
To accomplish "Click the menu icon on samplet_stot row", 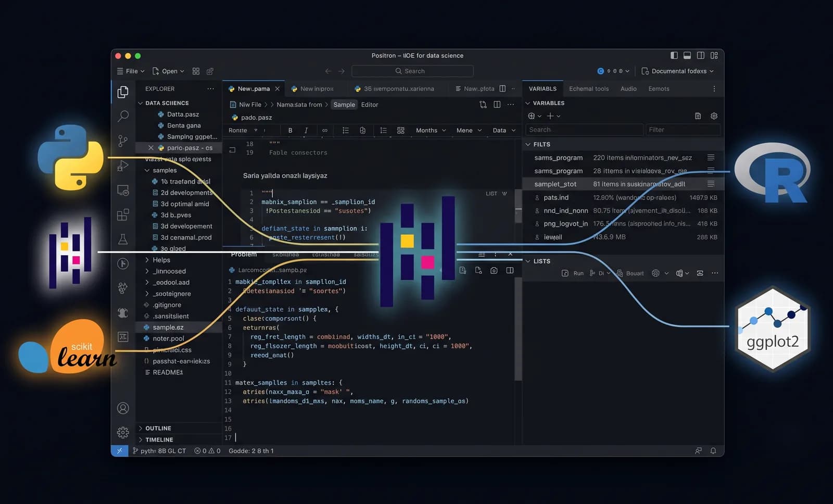I will click(x=711, y=184).
